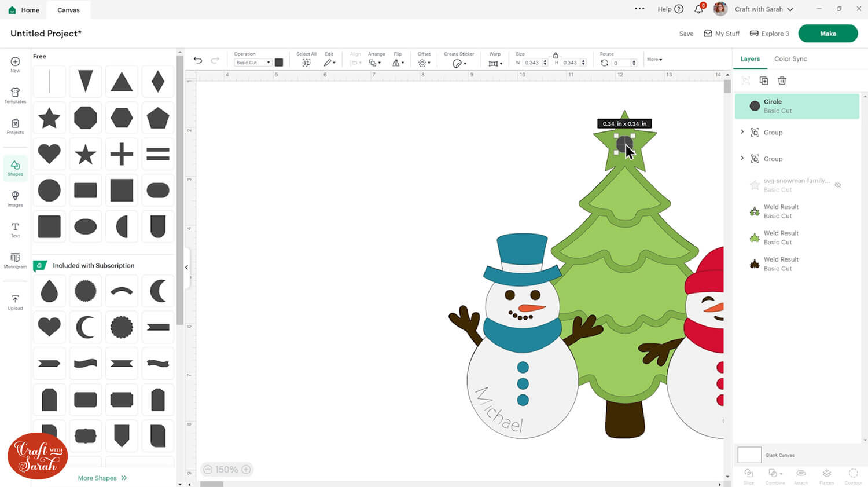Open the Operation Basic Cut dropdown
The height and width of the screenshot is (487, 868).
click(253, 63)
